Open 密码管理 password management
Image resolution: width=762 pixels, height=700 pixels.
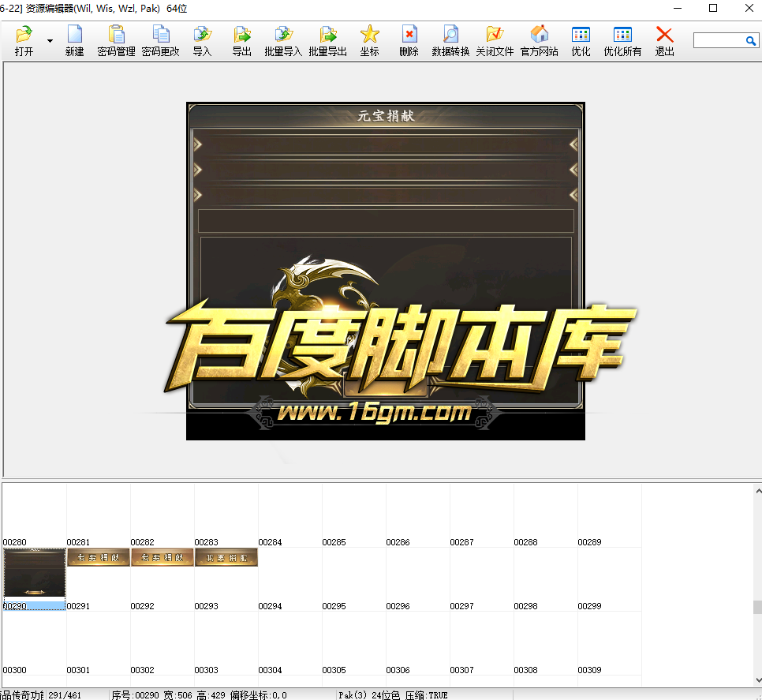pos(116,41)
